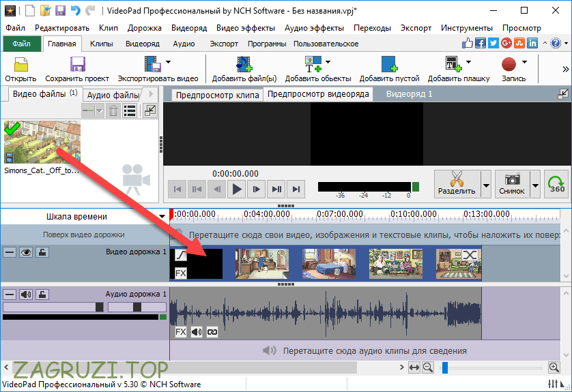Click zoom-to-fit timeline arrows icon
Image resolution: width=572 pixels, height=392 pixels.
point(414,367)
